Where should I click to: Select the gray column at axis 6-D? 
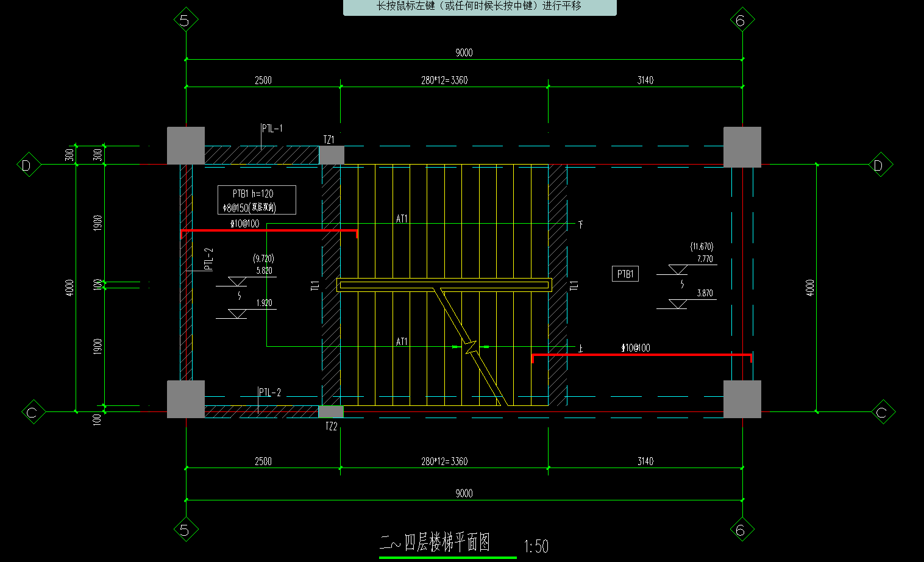742,147
